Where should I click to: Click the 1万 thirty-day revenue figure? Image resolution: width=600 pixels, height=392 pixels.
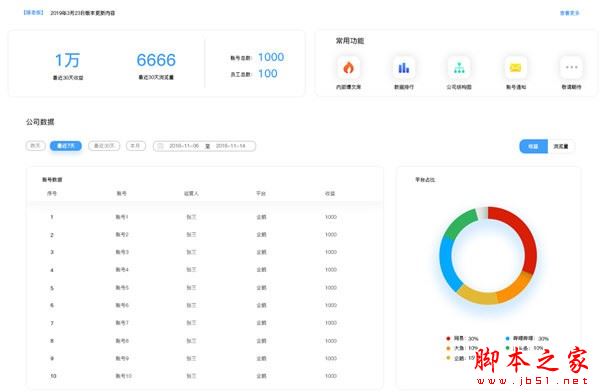point(68,60)
